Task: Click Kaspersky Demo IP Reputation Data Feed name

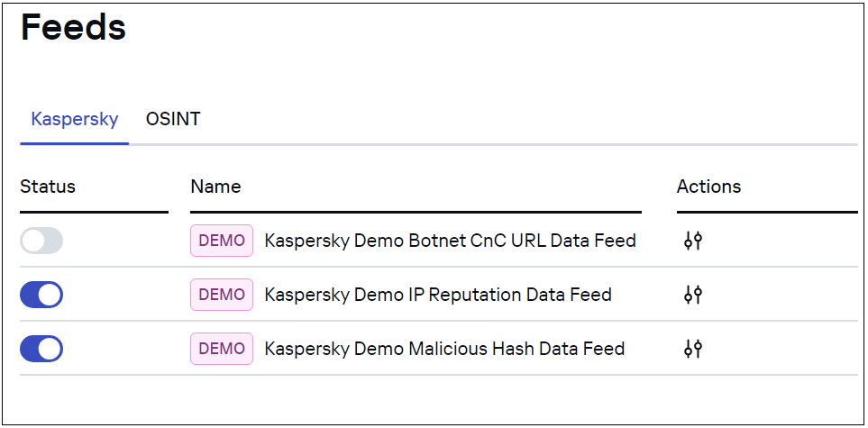Action: pos(438,295)
